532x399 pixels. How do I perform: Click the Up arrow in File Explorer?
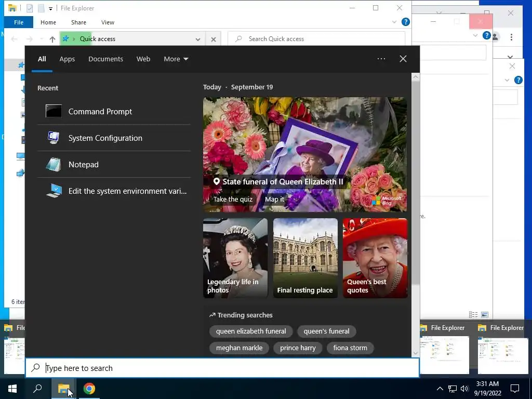point(52,39)
